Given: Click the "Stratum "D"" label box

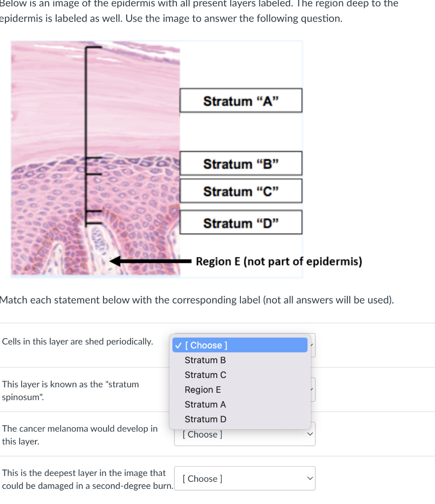Looking at the screenshot, I should click(x=240, y=222).
